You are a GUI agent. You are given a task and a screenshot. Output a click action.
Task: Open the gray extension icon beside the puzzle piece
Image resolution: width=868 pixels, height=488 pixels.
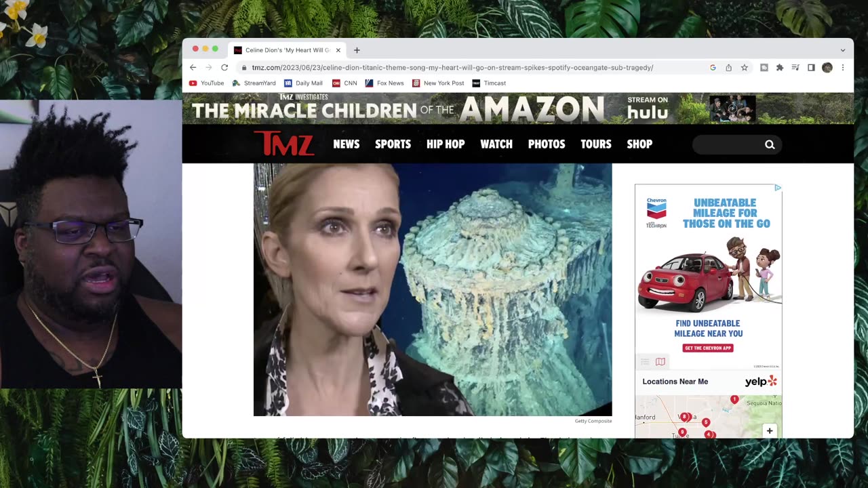pos(764,68)
